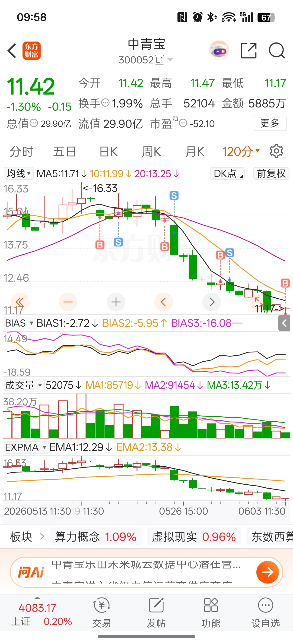Viewport: 293px width, 644px height.
Task: Switch to 分时 tab
Action: click(21, 151)
